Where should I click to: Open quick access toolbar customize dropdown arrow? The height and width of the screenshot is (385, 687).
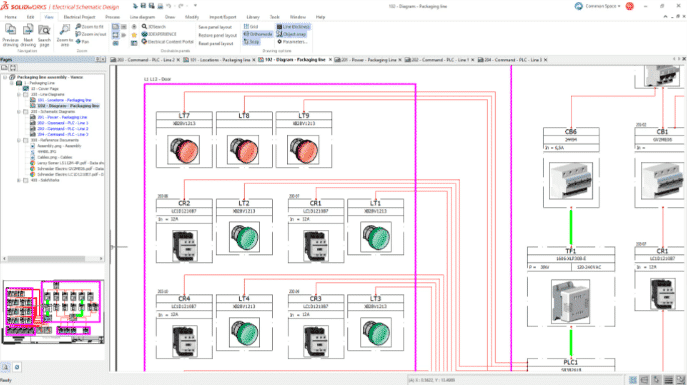coord(195,6)
